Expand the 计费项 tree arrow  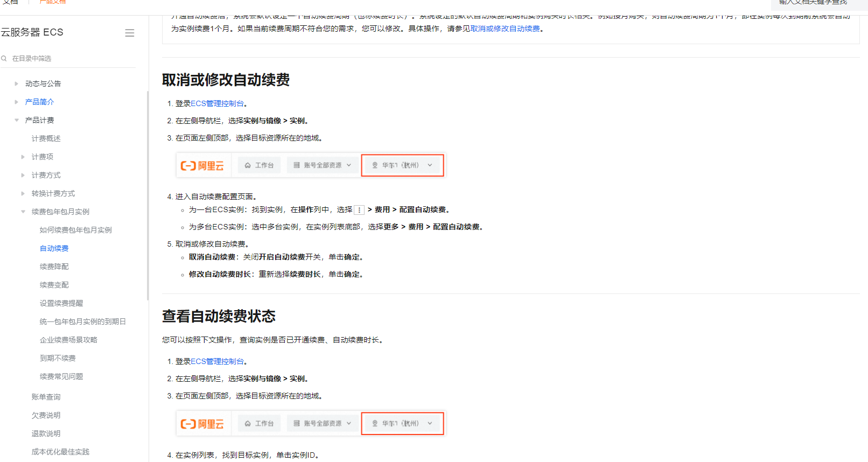[23, 157]
